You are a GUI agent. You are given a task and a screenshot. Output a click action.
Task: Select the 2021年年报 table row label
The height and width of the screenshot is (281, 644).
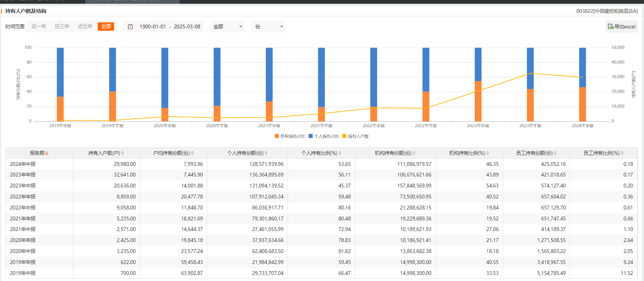23,219
